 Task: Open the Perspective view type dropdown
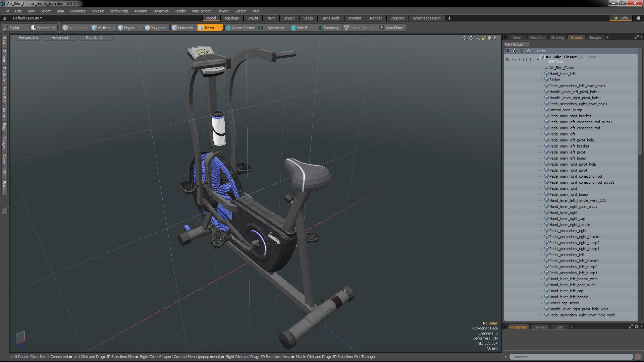28,38
